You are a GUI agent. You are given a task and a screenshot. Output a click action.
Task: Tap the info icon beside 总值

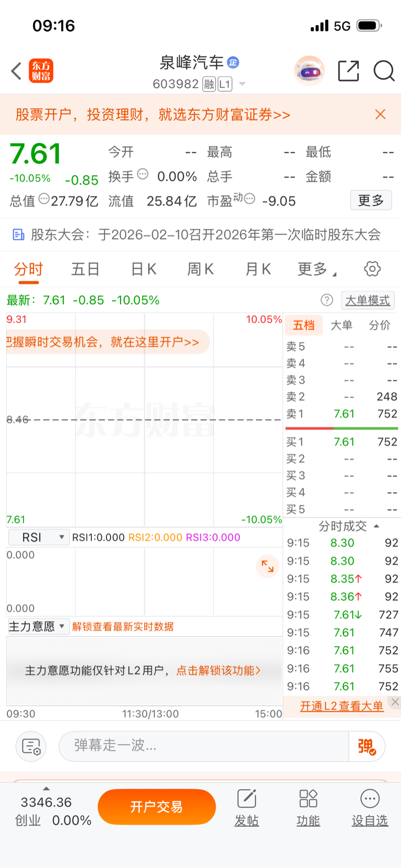(44, 199)
